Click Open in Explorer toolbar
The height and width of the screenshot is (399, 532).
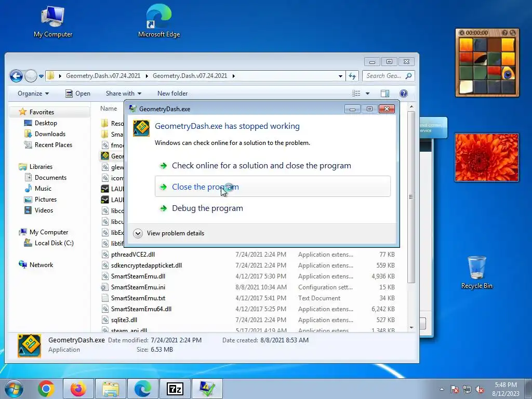78,94
